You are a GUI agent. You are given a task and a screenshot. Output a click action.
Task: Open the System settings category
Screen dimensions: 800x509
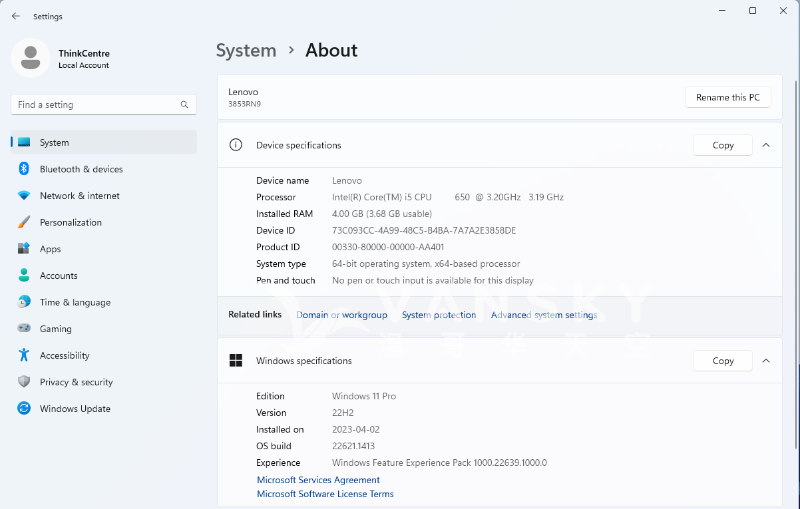coord(104,142)
